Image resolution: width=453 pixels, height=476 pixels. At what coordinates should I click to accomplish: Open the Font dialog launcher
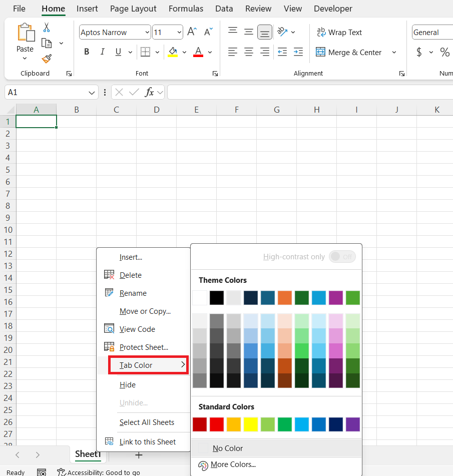click(x=215, y=74)
